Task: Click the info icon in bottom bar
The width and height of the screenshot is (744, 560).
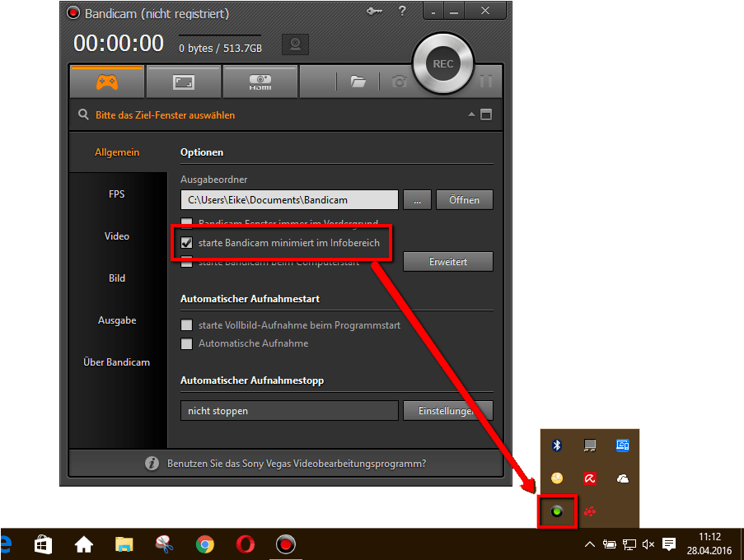Action: click(x=152, y=464)
